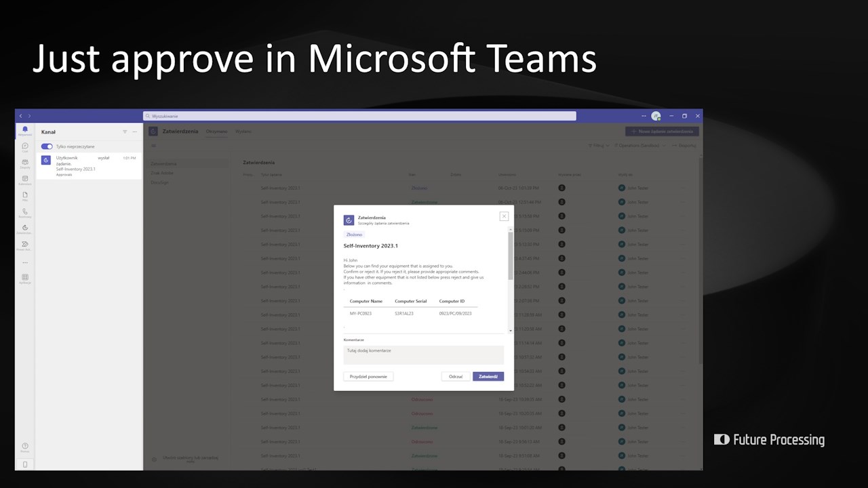Click the '1:01 PM' notification timestamp
The height and width of the screenshot is (488, 868).
(x=129, y=158)
